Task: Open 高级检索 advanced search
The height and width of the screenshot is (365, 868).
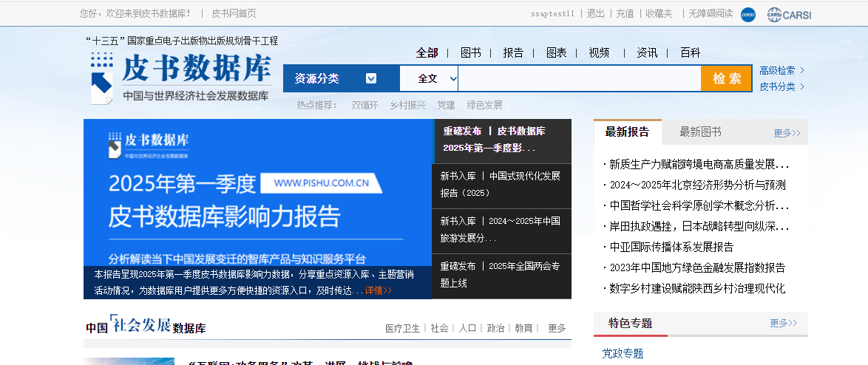Action: (781, 70)
